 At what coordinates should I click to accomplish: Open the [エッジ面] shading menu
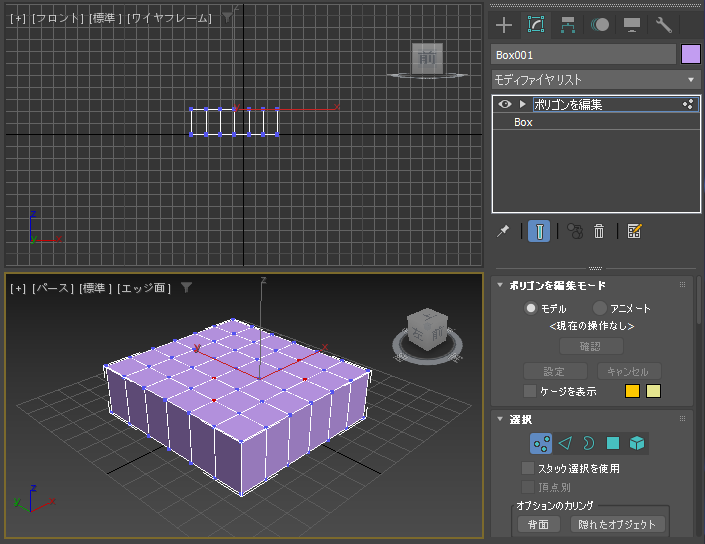[x=144, y=288]
